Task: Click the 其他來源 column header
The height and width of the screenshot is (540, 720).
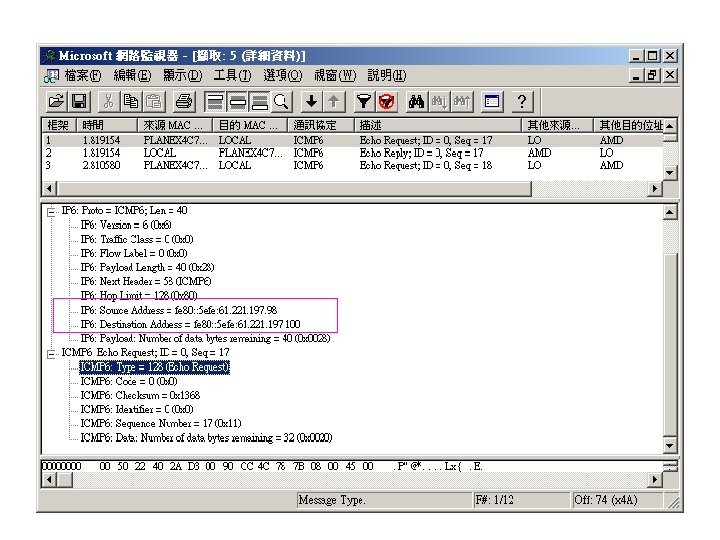Action: pos(557,125)
